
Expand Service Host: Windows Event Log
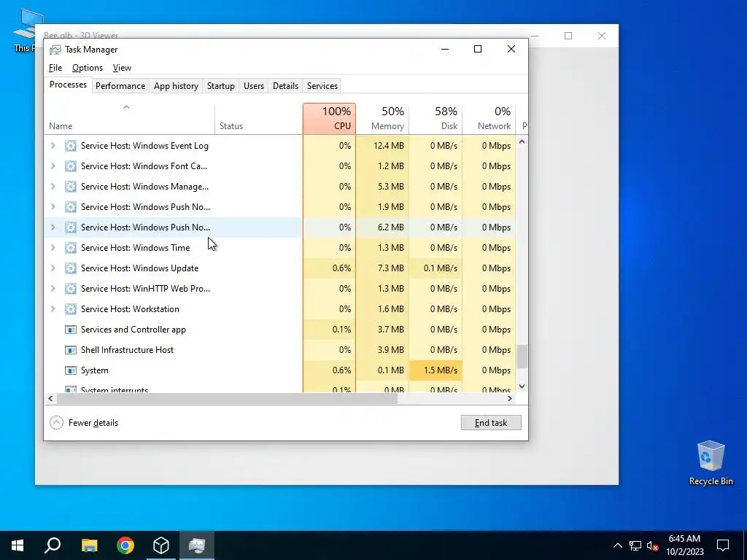[x=53, y=146]
